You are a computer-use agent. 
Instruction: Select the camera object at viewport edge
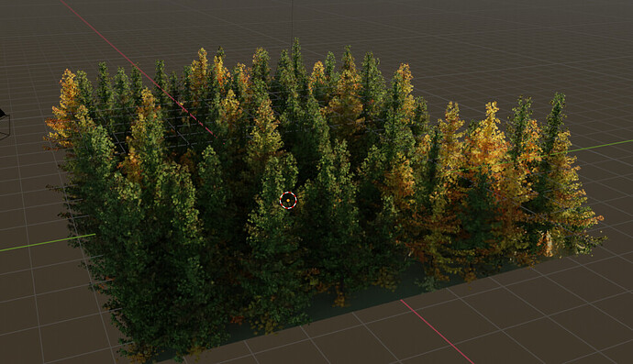4,125
